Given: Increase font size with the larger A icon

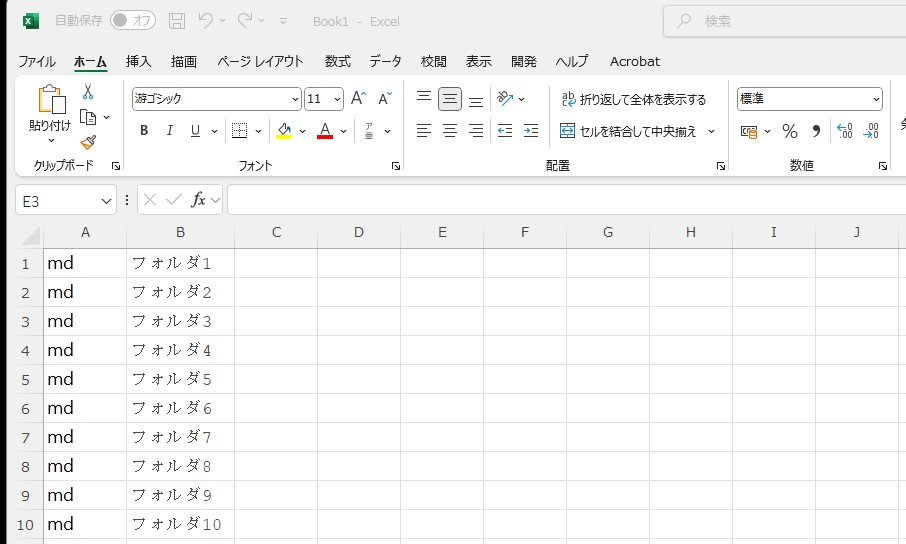Looking at the screenshot, I should (x=358, y=99).
